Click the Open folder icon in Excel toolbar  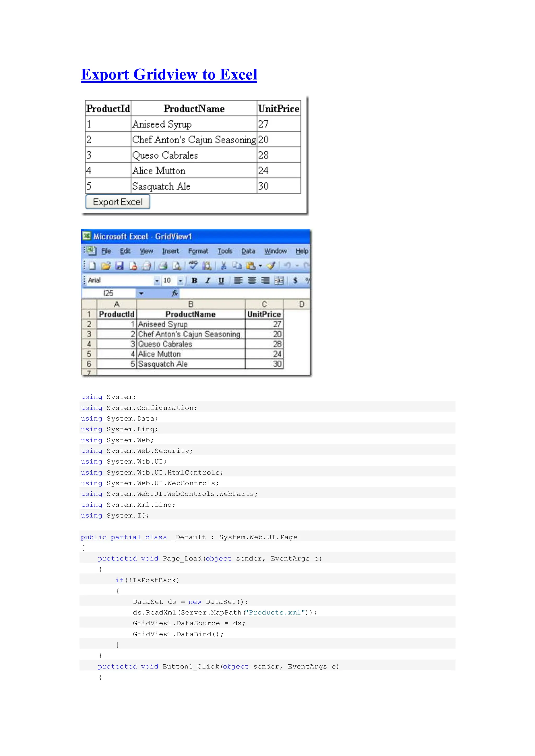tap(106, 265)
